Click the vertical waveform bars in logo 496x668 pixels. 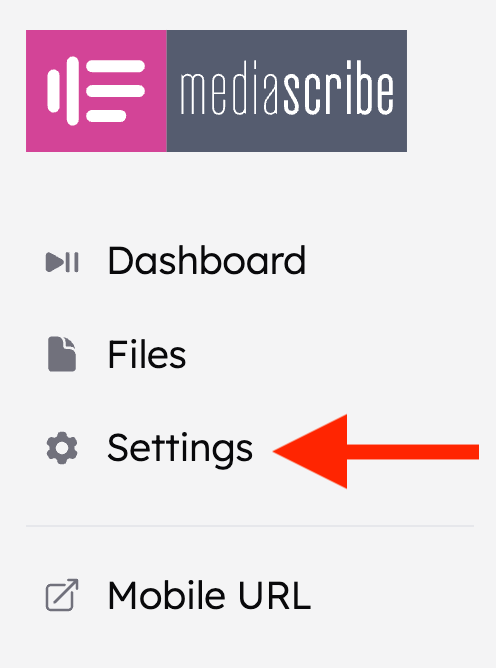[x=63, y=91]
